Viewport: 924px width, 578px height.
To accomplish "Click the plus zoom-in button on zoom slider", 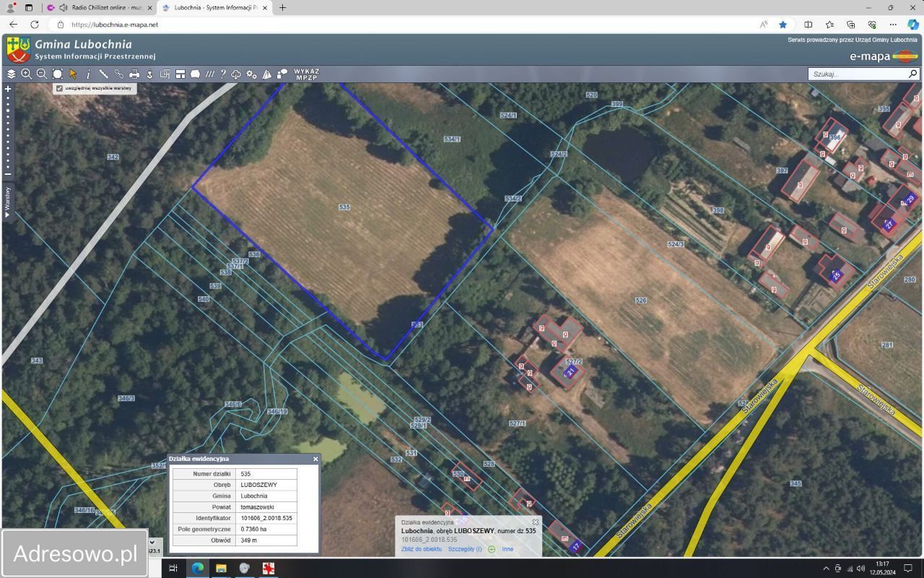I will click(8, 89).
